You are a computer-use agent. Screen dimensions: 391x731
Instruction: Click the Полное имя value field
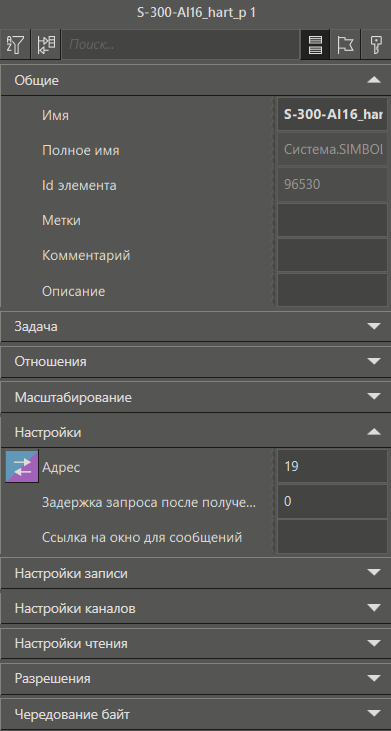332,150
